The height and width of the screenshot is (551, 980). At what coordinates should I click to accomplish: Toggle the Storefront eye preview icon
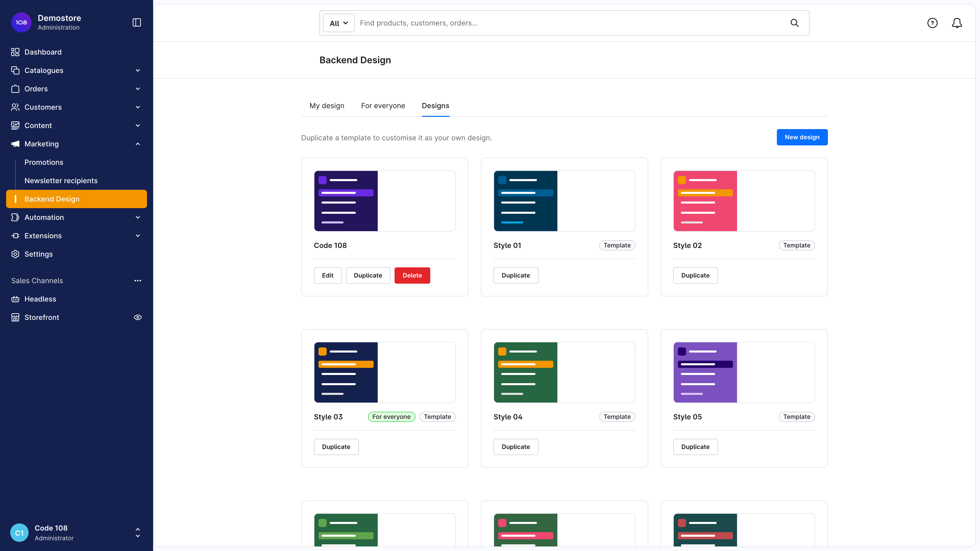pyautogui.click(x=138, y=317)
